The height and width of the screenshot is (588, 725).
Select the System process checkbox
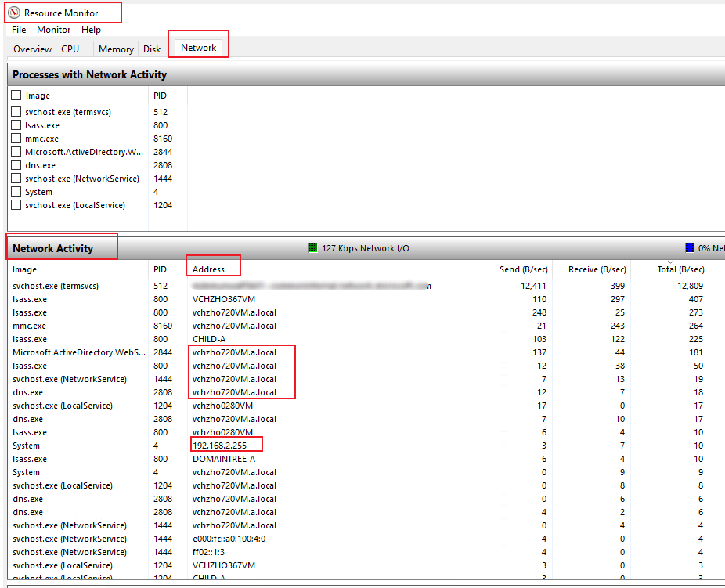(x=16, y=191)
